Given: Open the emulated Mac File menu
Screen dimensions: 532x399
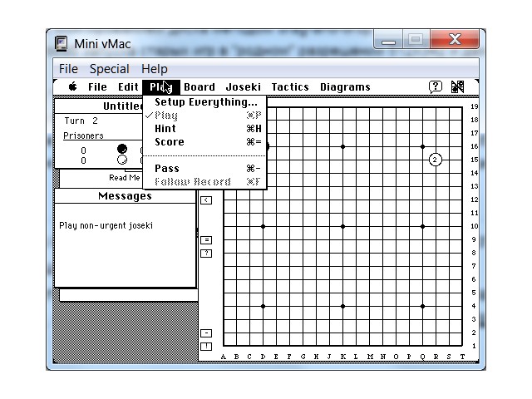Looking at the screenshot, I should tap(97, 87).
